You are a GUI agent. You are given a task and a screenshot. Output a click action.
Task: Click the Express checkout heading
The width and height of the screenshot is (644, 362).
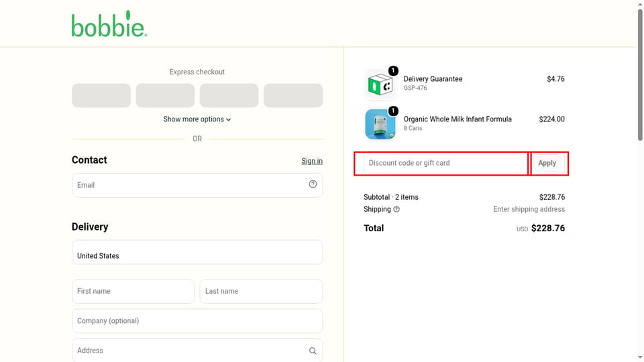(x=197, y=72)
